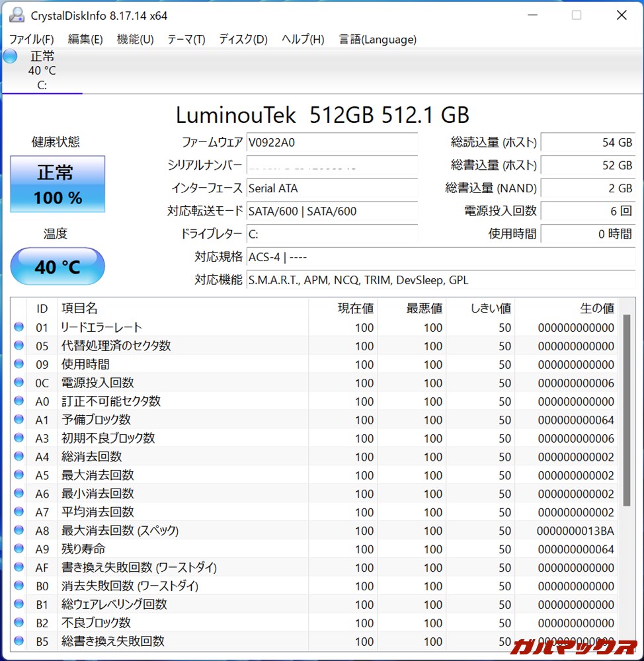Click the 40 °C temperature button
This screenshot has height=661, width=644.
click(58, 266)
